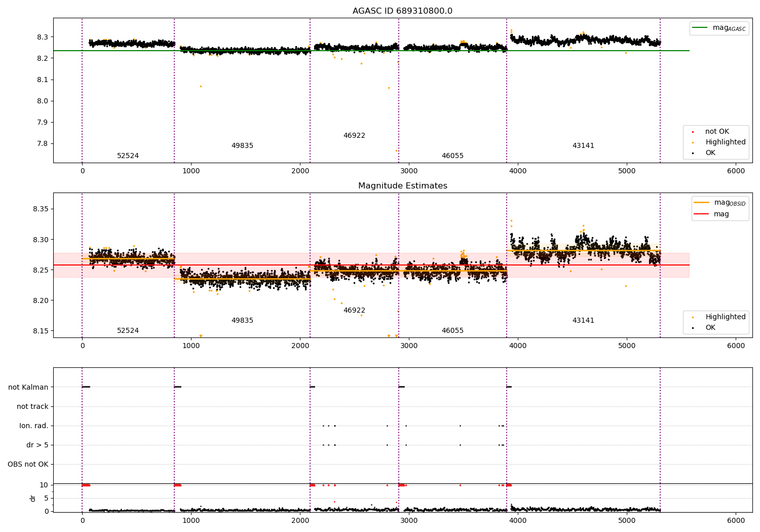Image resolution: width=760 pixels, height=532 pixels.
Task: Click the "Ion. rad." axis label
Action: pos(34,426)
